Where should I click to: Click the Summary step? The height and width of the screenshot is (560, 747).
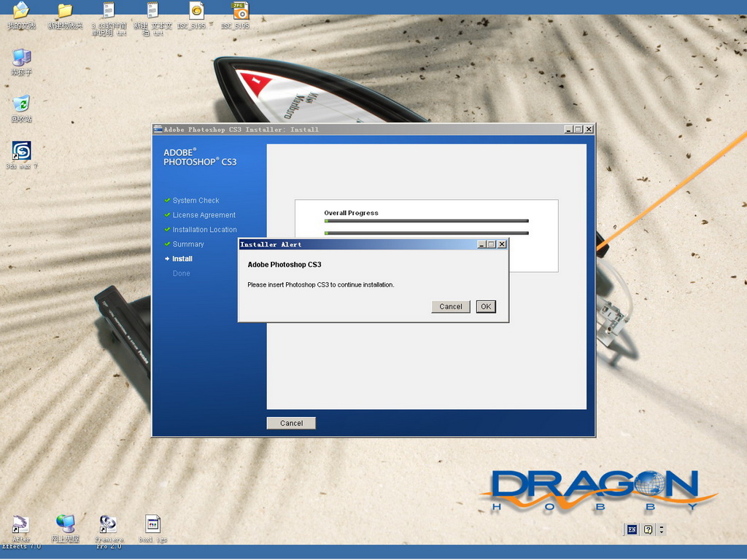[x=188, y=244]
